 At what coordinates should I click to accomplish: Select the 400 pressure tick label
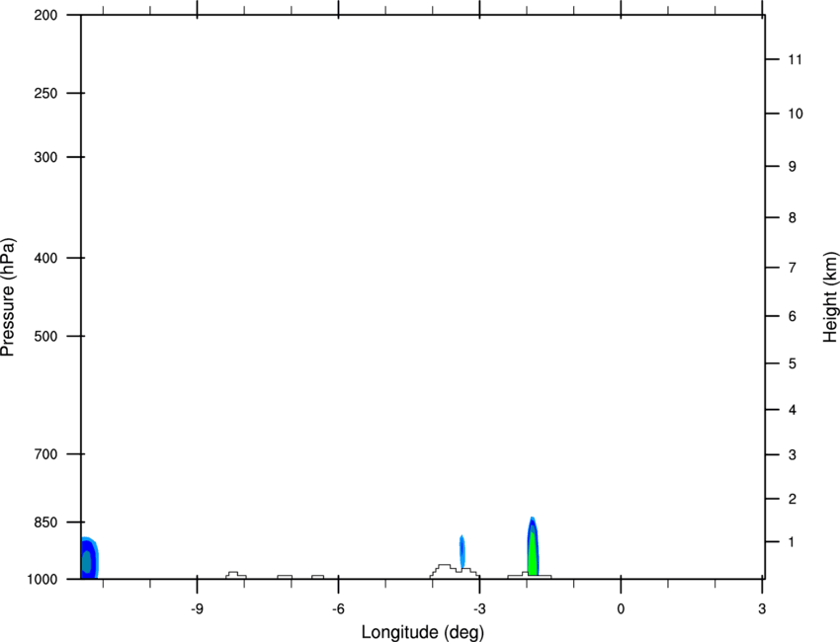pos(45,258)
